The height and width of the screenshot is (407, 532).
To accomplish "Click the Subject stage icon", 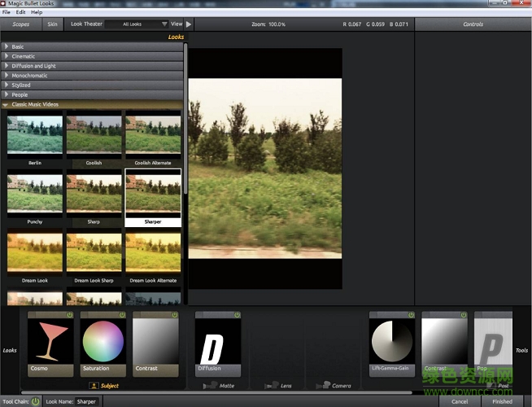I will pos(94,385).
